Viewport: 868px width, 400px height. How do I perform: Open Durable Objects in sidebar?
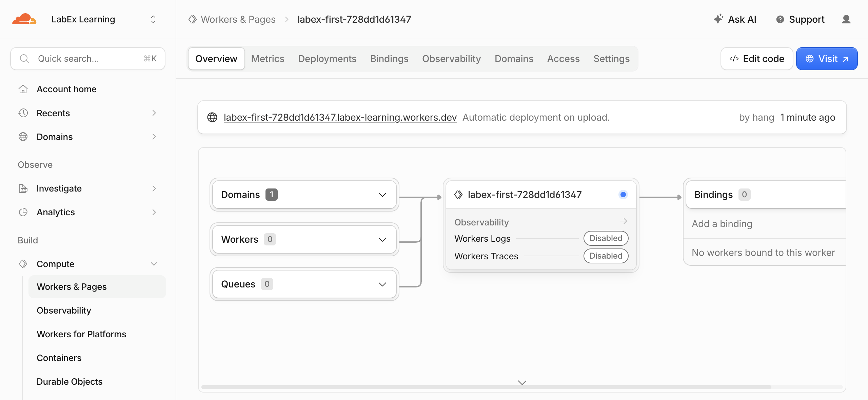point(70,382)
